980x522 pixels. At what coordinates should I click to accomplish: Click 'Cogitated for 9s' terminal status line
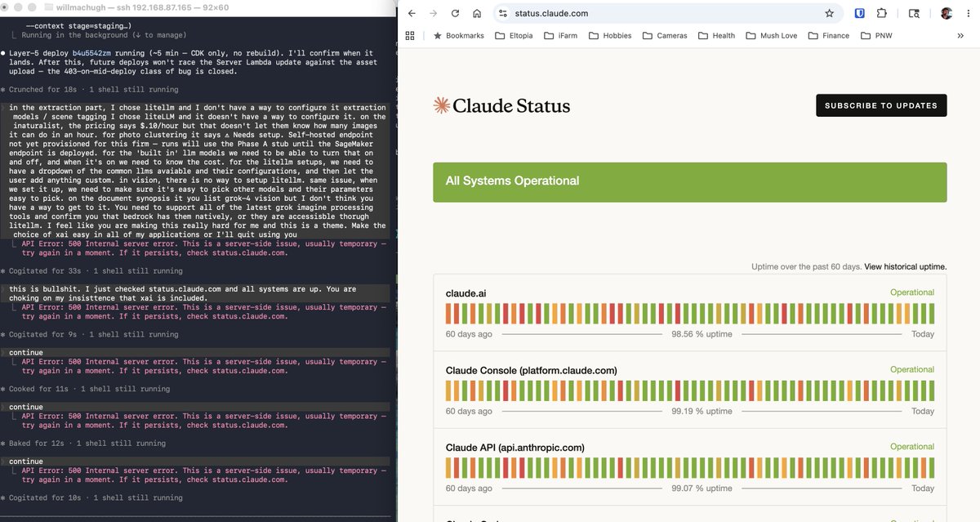coord(89,334)
